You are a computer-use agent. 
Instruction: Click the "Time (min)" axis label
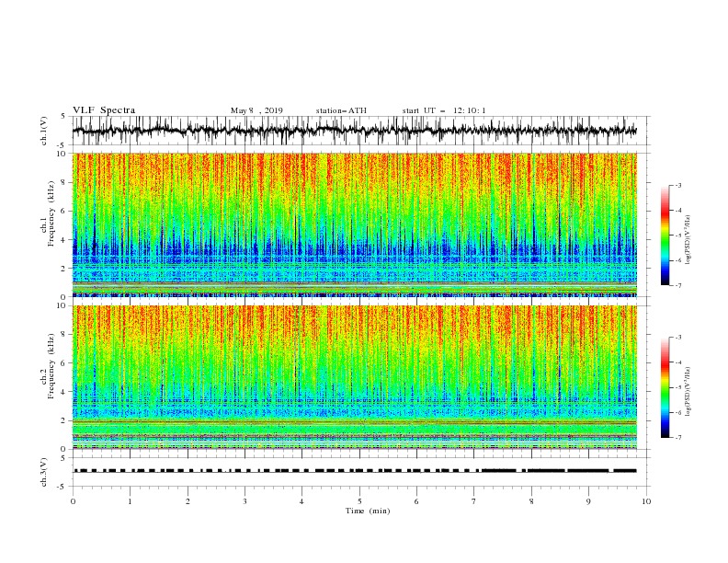[368, 511]
